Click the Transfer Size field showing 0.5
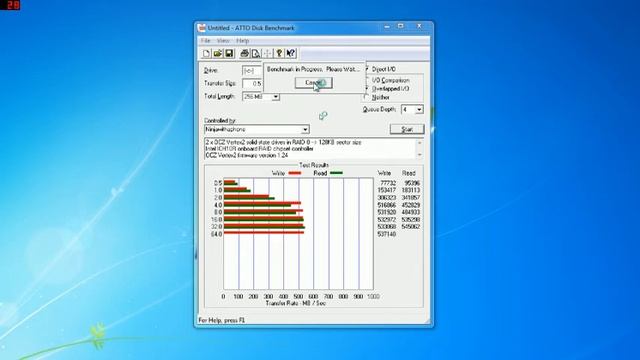This screenshot has width=640, height=360. [252, 83]
